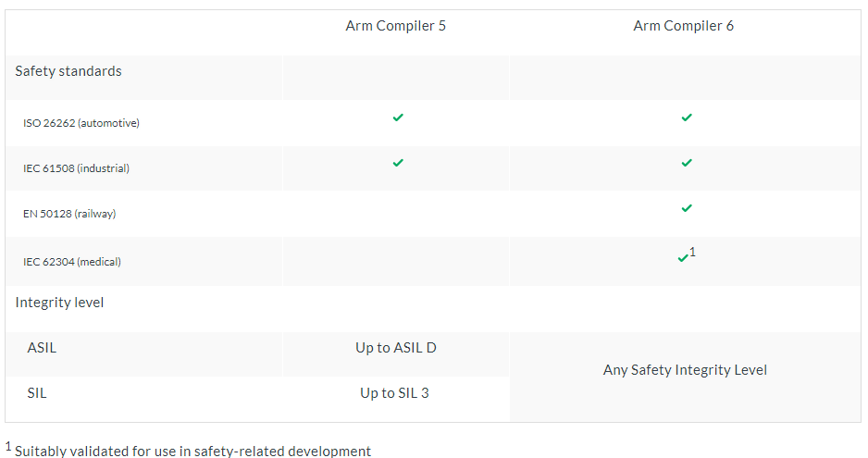Click footnote marker 1 before Suitably validated text
Image resolution: width=868 pixels, height=458 pixels.
(8, 446)
